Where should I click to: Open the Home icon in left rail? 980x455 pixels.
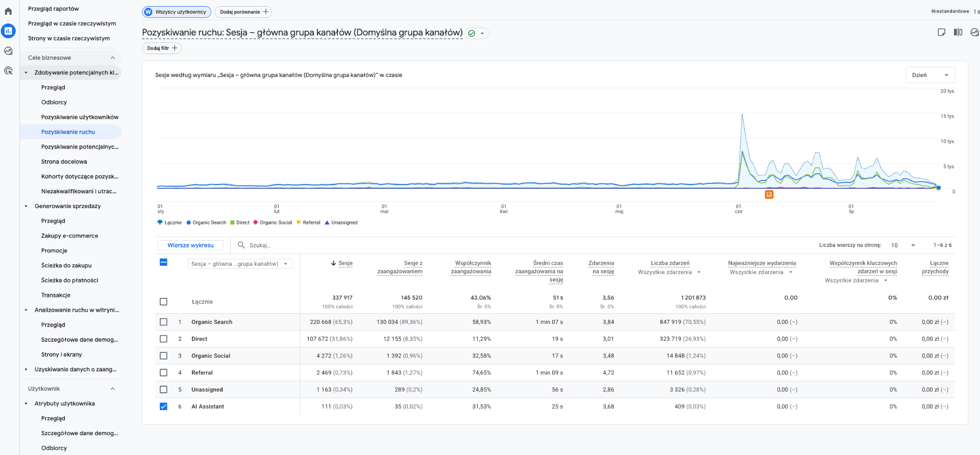(x=8, y=11)
